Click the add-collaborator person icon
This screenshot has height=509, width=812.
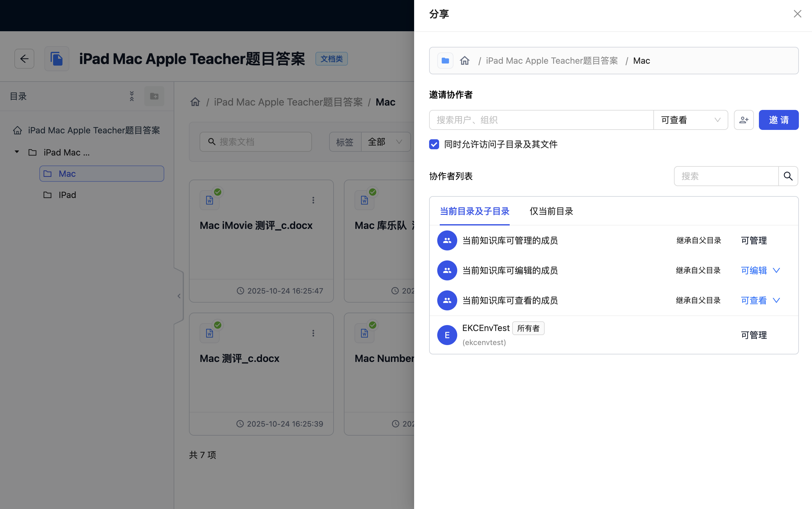point(744,120)
